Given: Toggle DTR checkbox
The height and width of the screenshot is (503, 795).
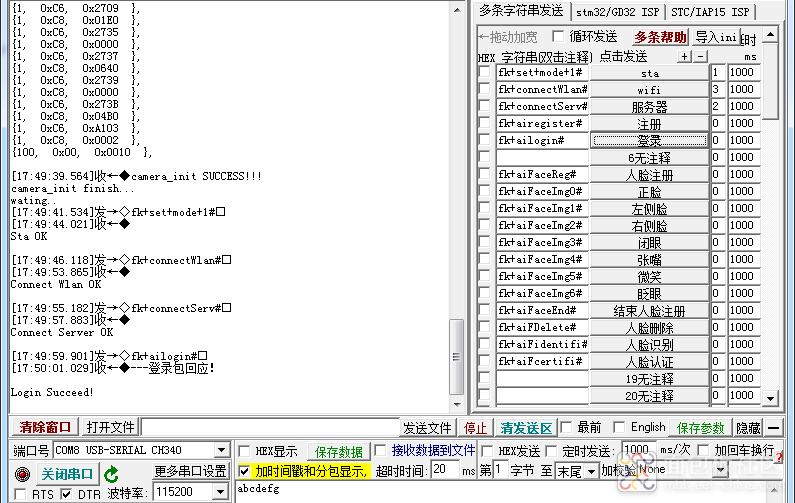Looking at the screenshot, I should pyautogui.click(x=66, y=494).
